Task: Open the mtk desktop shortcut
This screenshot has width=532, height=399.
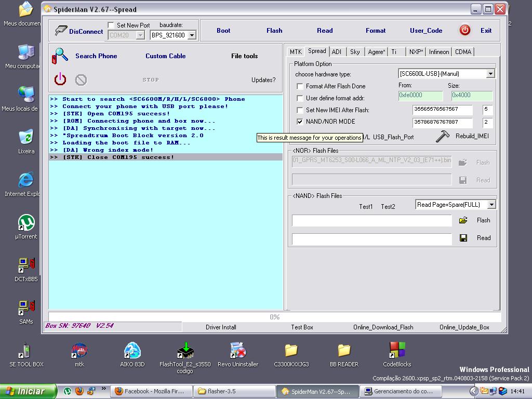Action: (x=79, y=351)
